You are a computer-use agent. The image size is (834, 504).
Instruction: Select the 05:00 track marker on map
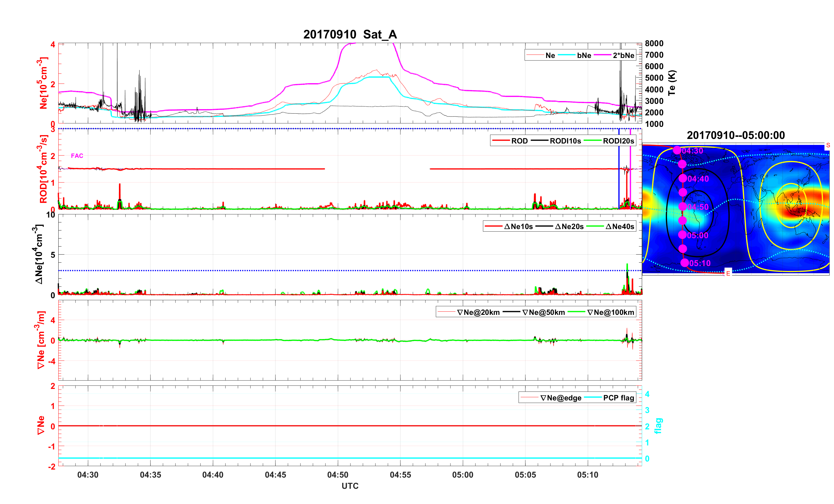coord(682,235)
